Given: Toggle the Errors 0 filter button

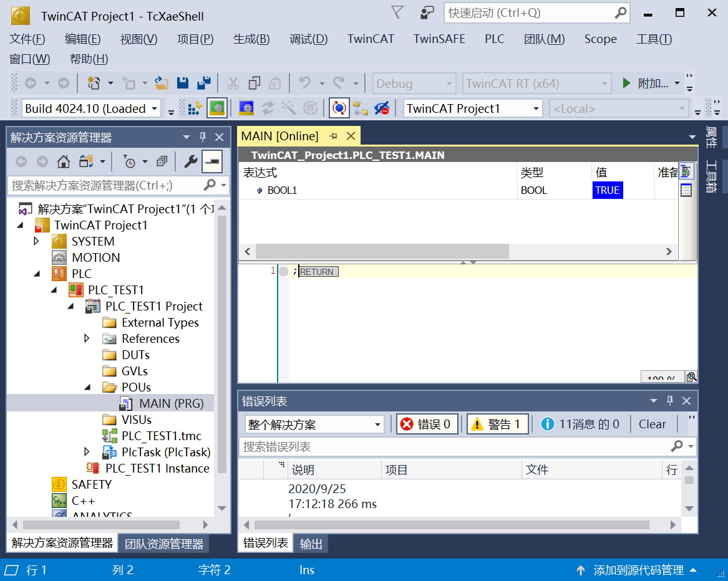Looking at the screenshot, I should pos(427,424).
